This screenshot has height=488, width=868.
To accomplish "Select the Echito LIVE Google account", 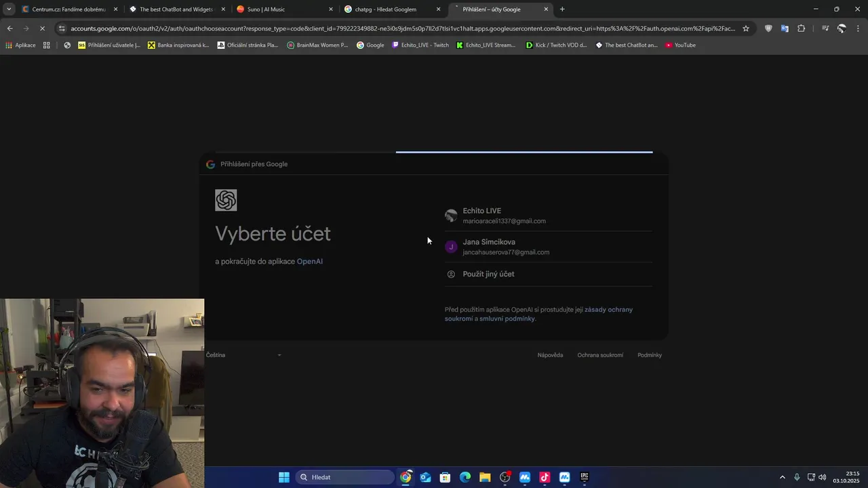I will (x=548, y=216).
